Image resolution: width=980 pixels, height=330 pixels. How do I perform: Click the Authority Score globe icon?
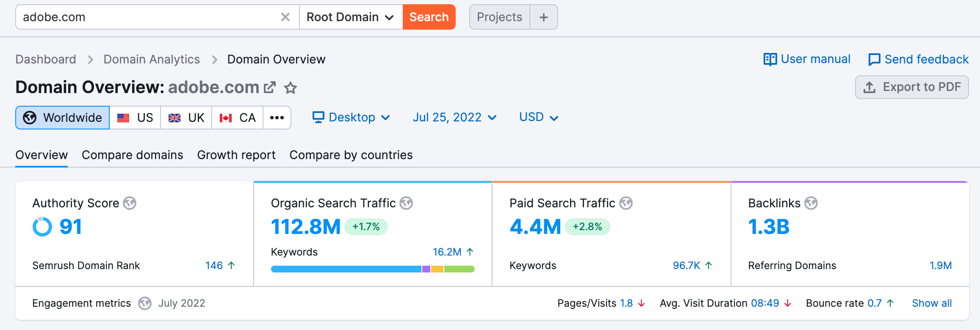click(x=130, y=203)
